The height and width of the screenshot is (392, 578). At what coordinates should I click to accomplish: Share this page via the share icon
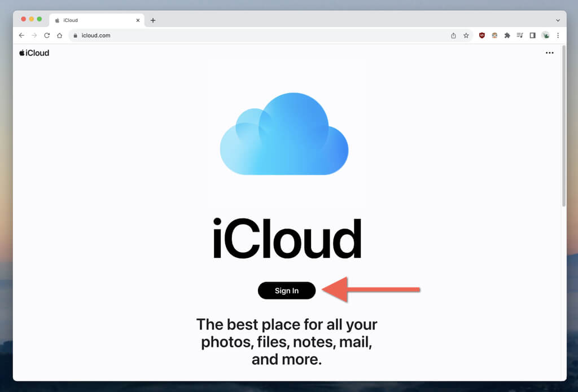click(453, 36)
